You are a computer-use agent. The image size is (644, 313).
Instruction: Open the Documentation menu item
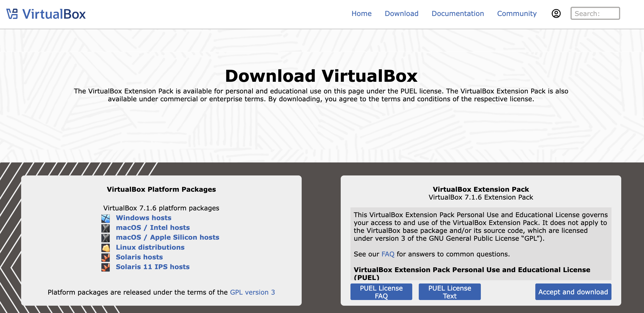(x=458, y=14)
